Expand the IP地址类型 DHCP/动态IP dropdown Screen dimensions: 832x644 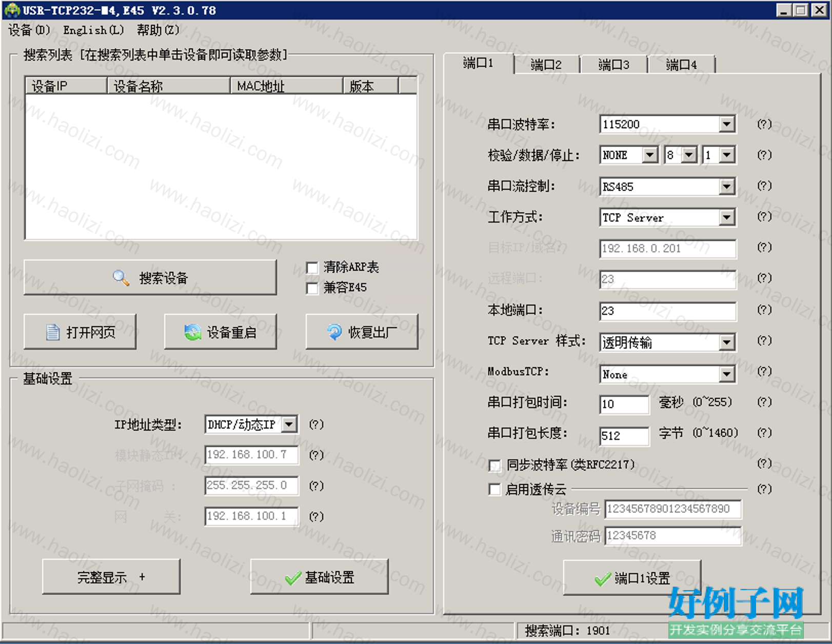coord(289,425)
